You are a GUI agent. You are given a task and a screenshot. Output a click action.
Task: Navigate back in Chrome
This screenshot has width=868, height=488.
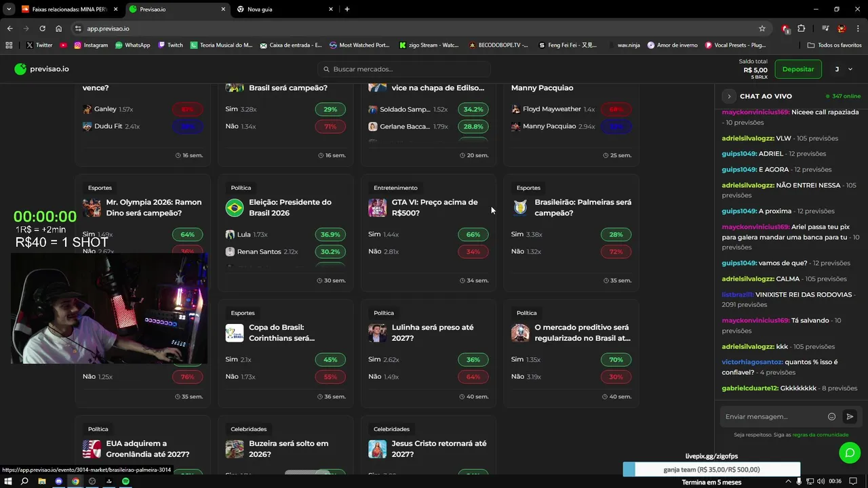pyautogui.click(x=9, y=28)
